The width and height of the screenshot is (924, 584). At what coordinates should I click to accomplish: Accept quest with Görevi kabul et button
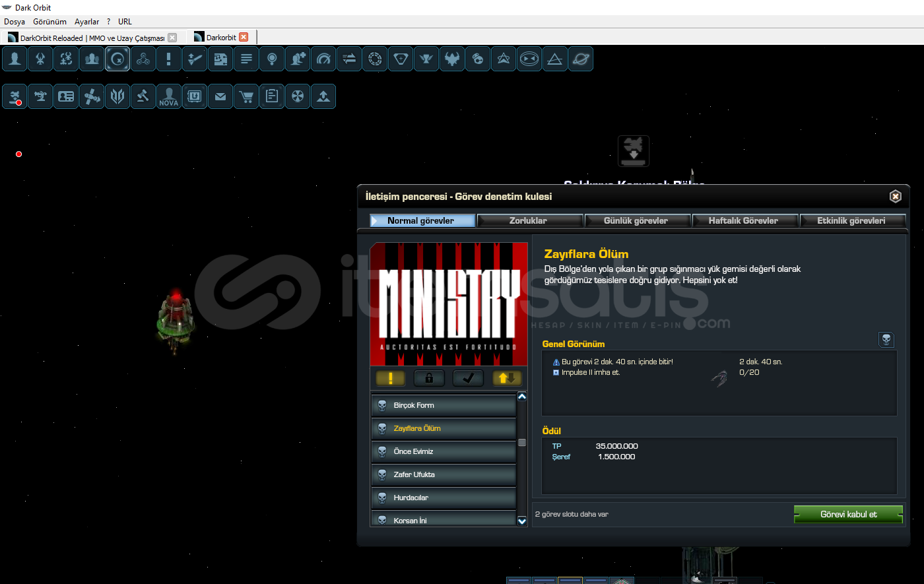pos(848,515)
